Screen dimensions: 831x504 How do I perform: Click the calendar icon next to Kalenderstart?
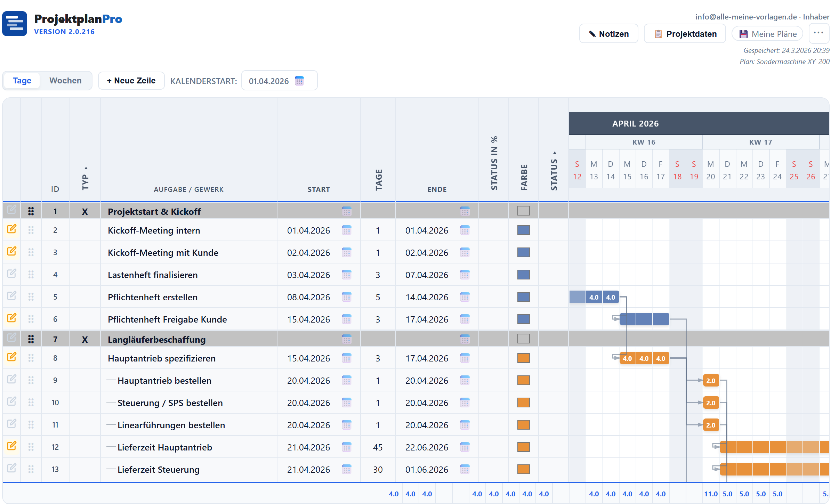tap(300, 81)
